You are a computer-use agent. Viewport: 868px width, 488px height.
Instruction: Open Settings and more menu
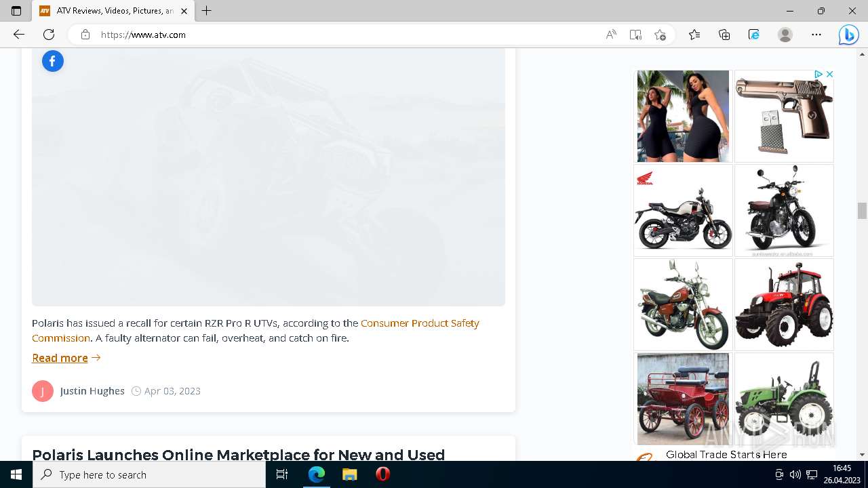(816, 35)
